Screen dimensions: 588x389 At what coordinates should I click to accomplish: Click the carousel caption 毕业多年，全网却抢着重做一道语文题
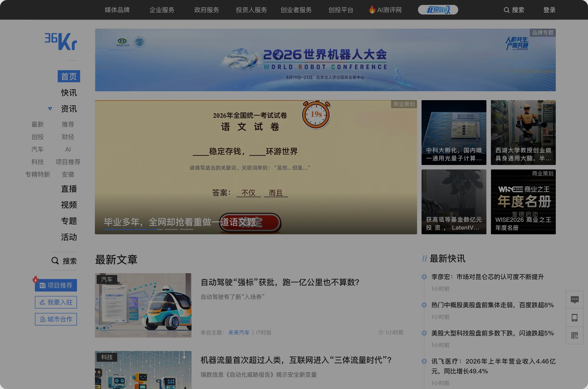(x=180, y=222)
